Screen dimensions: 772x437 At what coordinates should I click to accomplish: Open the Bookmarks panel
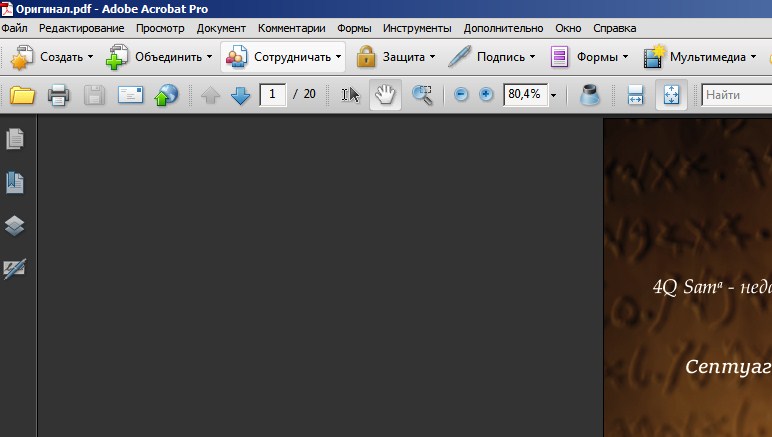(x=15, y=183)
